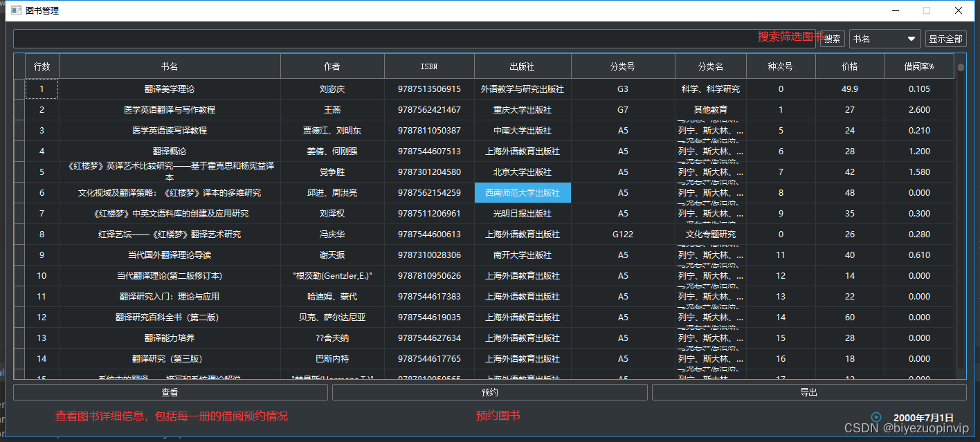The image size is (980, 442).
Task: Click the 借阅率% column header
Action: tap(919, 66)
